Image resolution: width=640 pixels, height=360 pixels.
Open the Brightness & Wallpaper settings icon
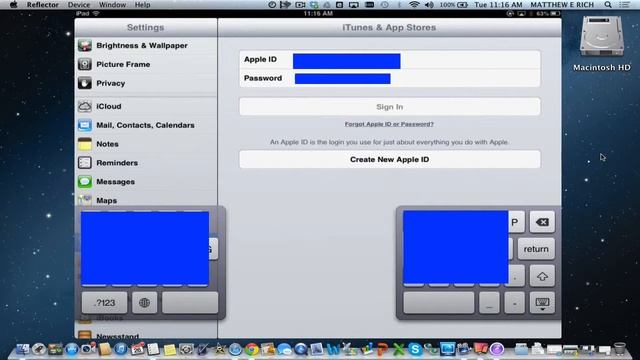[x=85, y=45]
